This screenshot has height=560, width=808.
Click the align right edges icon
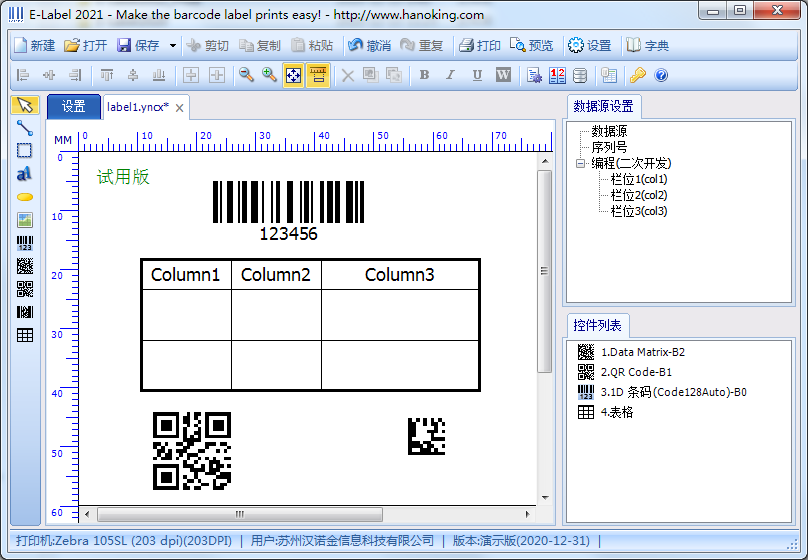click(x=75, y=75)
